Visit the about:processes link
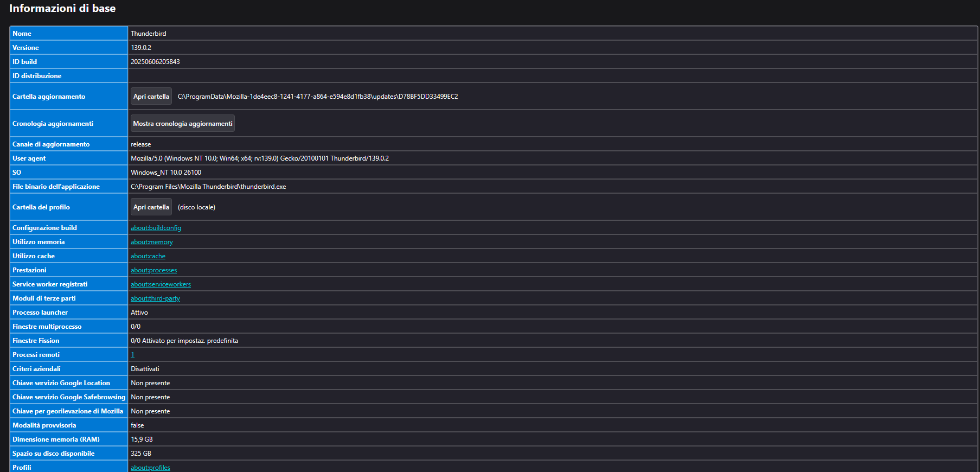Image resolution: width=980 pixels, height=472 pixels. (154, 270)
